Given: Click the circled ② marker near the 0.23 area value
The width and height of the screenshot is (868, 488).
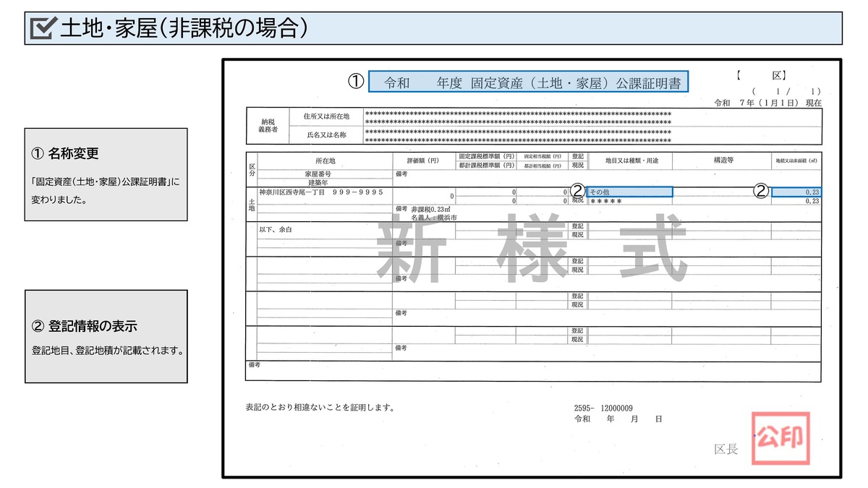Looking at the screenshot, I should click(760, 191).
